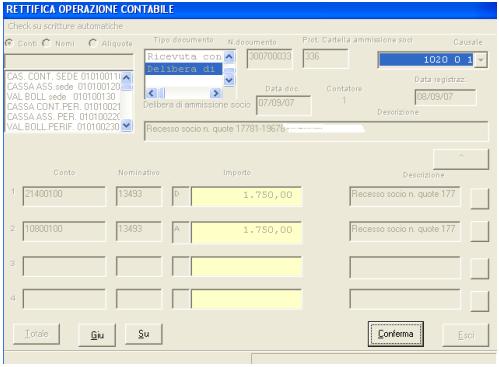499x367 pixels.
Task: Click the left arrow of the Tipo documento horizontal scrollbar
Action: pos(151,93)
